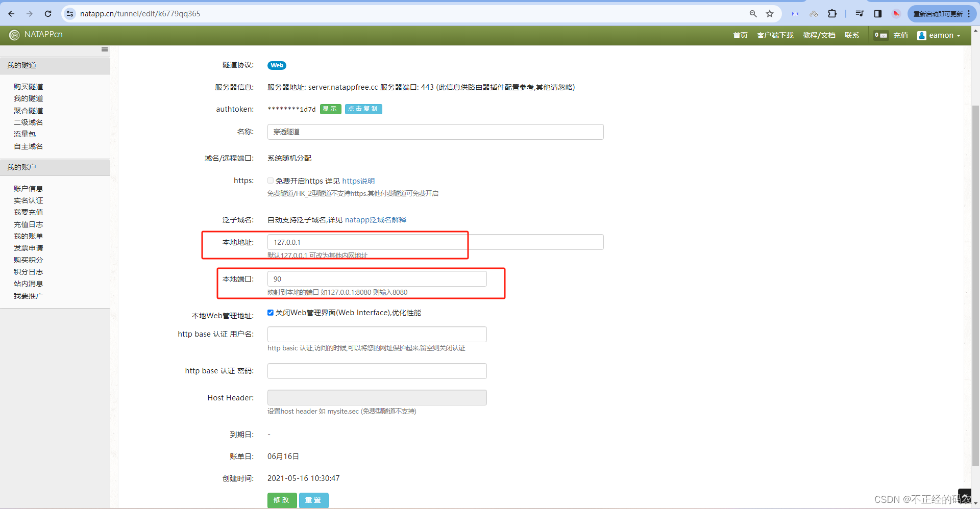
Task: Click the eamon user avatar icon
Action: 922,35
